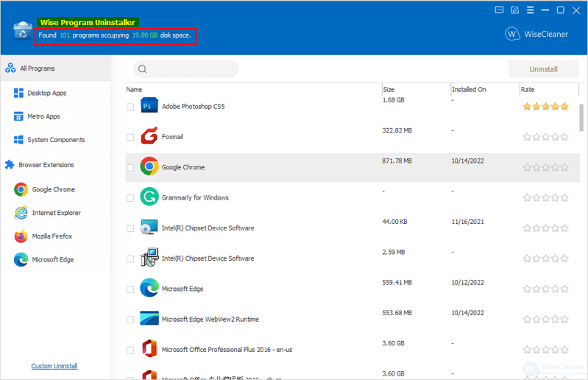Click the Microsoft Edge WebView2 Runtime icon
The image size is (588, 380).
pos(149,318)
